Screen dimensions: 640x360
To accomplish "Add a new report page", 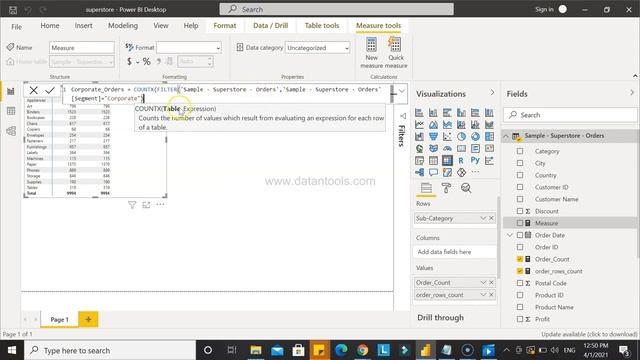I will coord(88,319).
